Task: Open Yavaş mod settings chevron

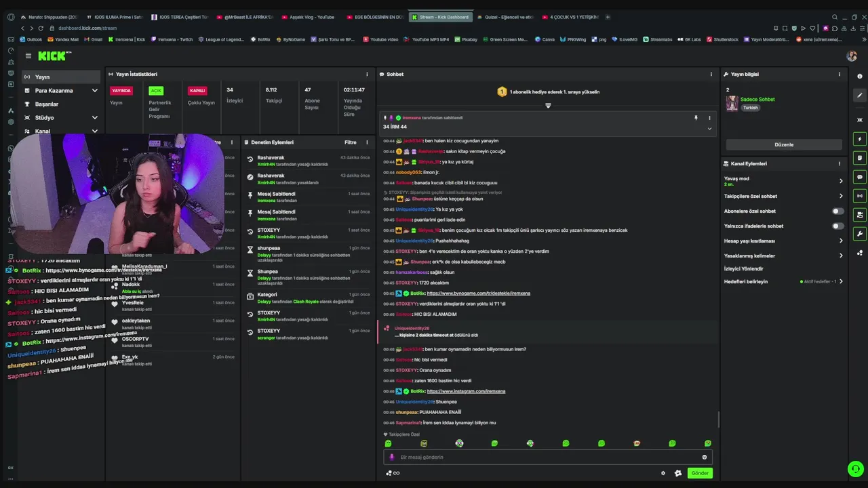Action: pos(841,181)
